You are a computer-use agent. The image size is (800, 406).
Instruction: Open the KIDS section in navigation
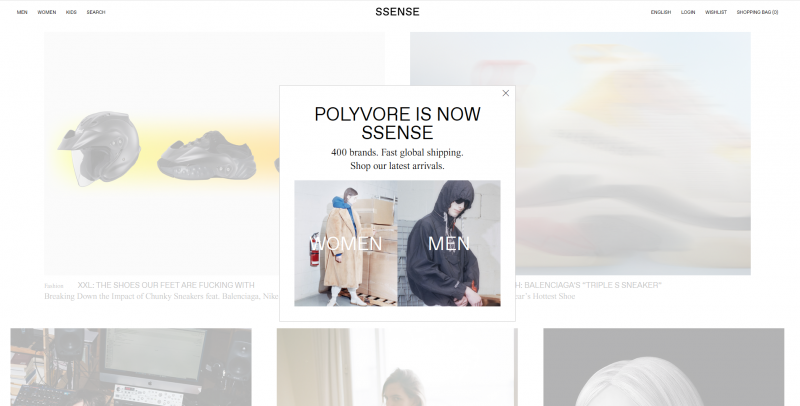71,12
